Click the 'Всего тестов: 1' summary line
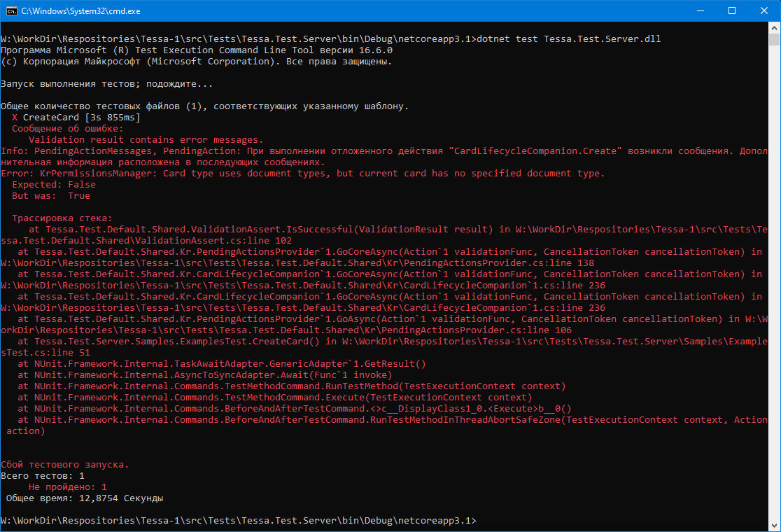 coord(43,476)
